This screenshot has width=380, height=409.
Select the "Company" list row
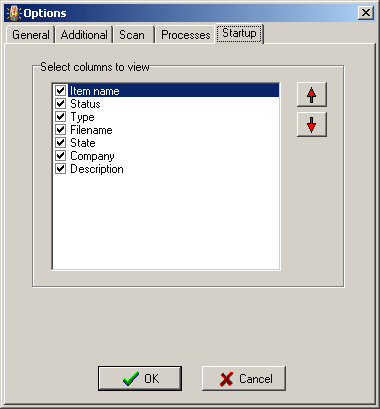[x=166, y=156]
